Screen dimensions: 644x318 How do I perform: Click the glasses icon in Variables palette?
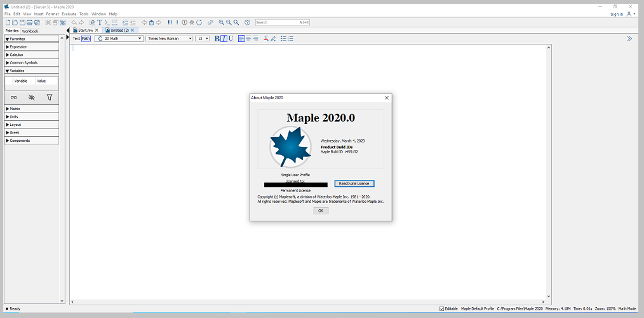[14, 97]
